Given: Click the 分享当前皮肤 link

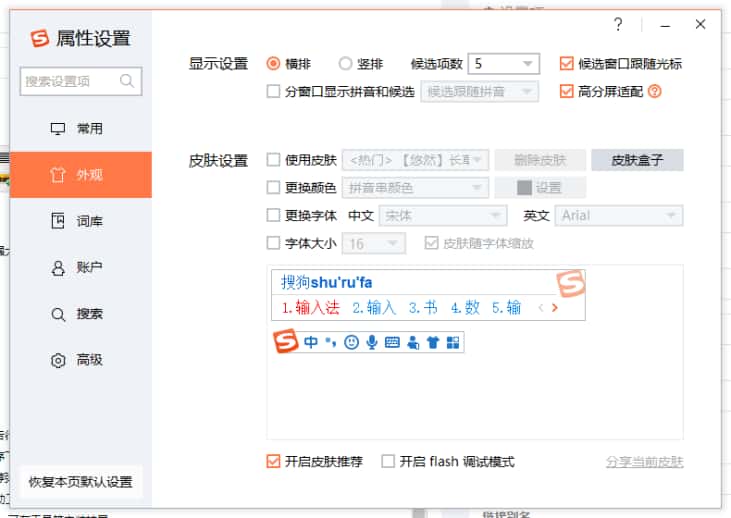Looking at the screenshot, I should click(644, 462).
